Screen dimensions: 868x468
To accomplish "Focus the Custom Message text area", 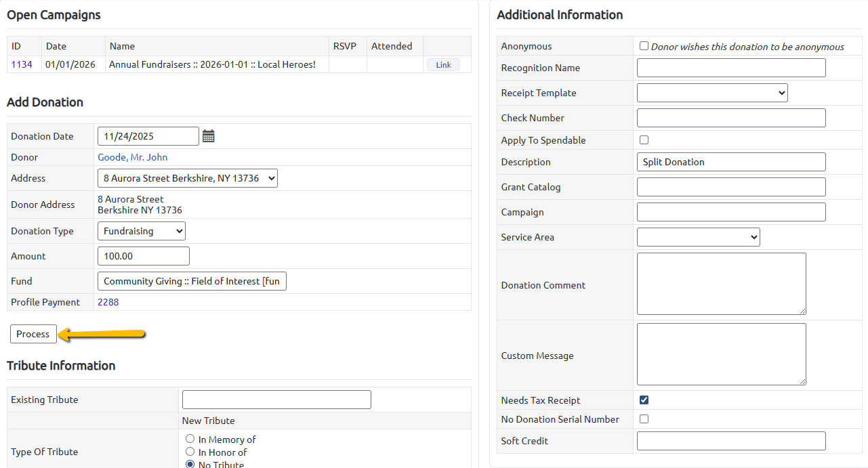I will (x=722, y=354).
